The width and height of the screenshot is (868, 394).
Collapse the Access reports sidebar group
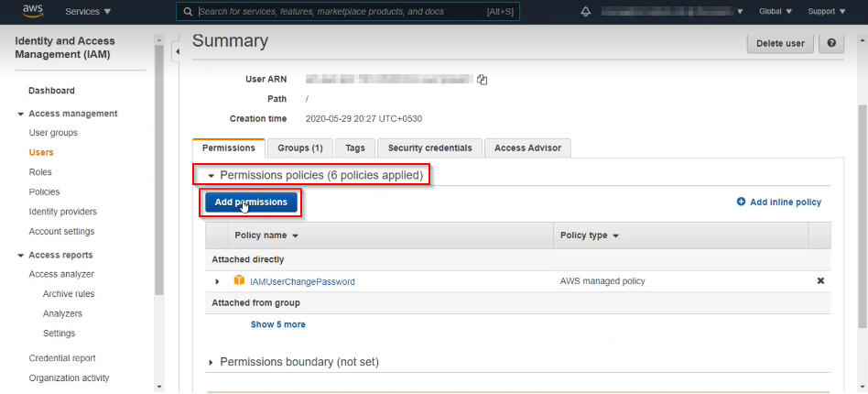[x=20, y=256]
